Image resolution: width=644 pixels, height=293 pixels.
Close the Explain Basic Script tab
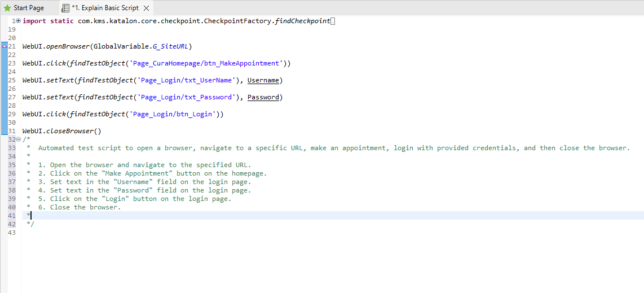click(146, 8)
